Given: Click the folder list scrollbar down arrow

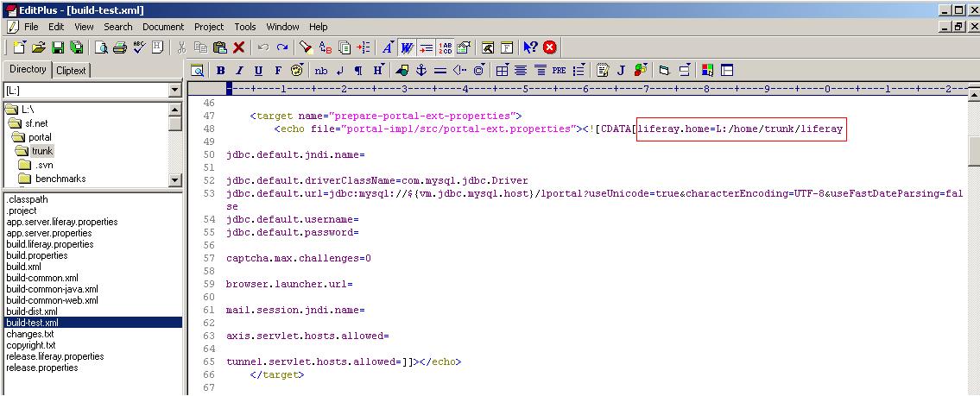Looking at the screenshot, I should pos(175,179).
